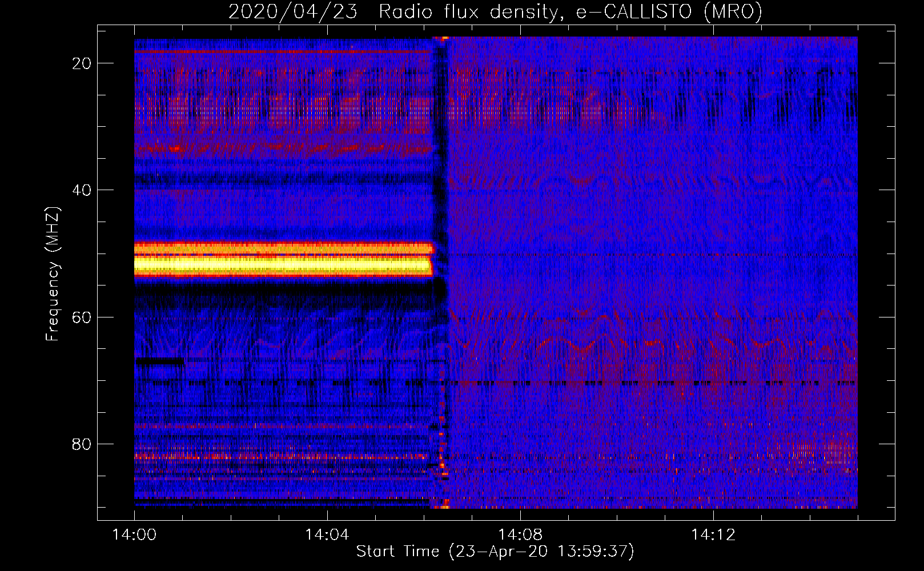This screenshot has height=571, width=924.
Task: Click the short black bar near 67 MHz at 14:00
Action: (x=160, y=361)
